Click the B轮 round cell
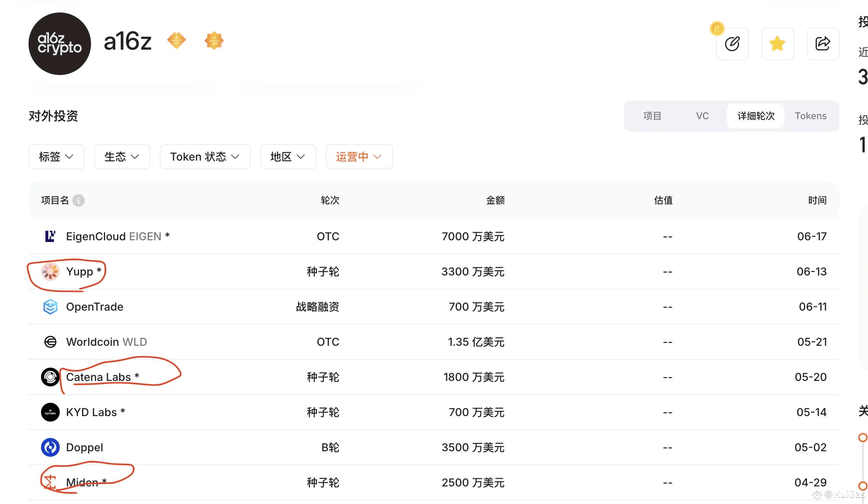 click(330, 447)
